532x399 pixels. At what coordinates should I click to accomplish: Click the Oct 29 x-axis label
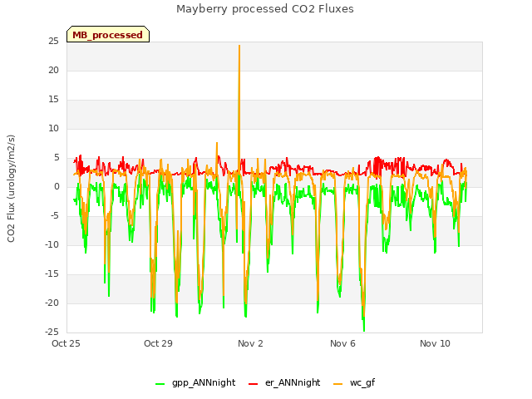pos(158,343)
